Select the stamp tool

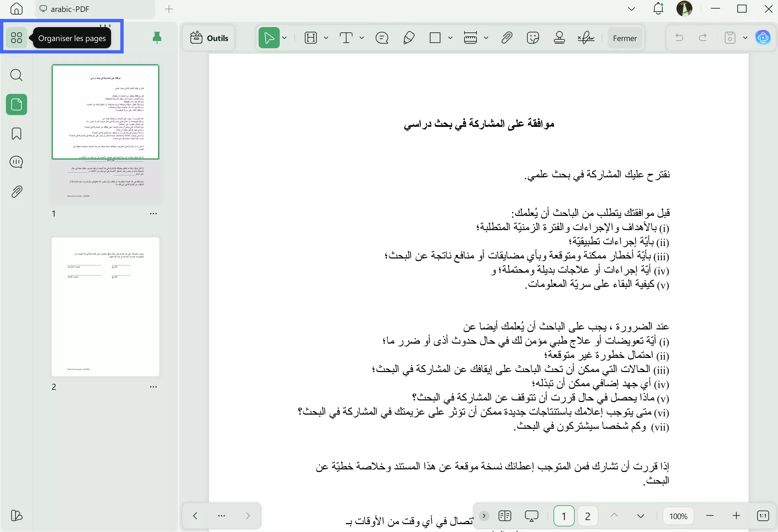559,37
